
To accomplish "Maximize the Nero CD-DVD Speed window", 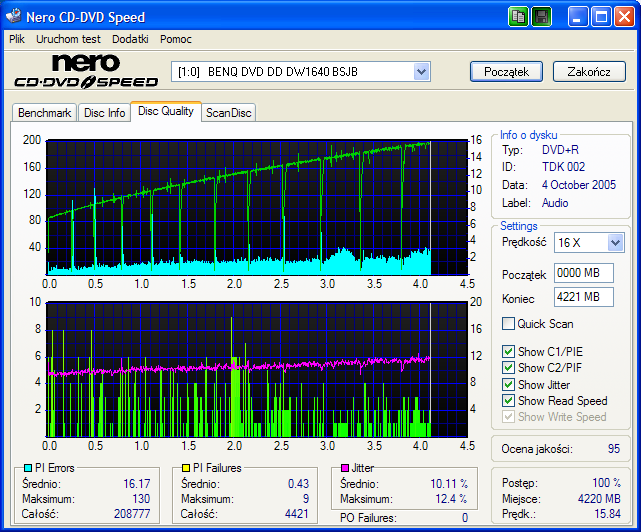I will click(x=601, y=17).
